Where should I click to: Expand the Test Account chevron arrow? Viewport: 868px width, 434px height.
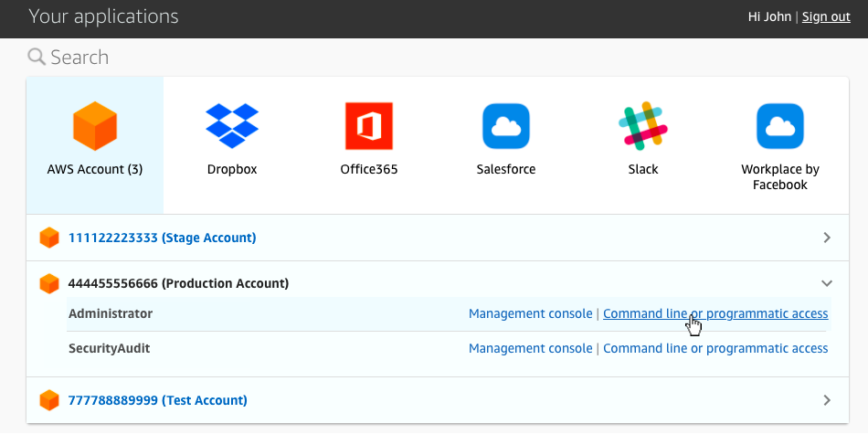[x=827, y=400]
